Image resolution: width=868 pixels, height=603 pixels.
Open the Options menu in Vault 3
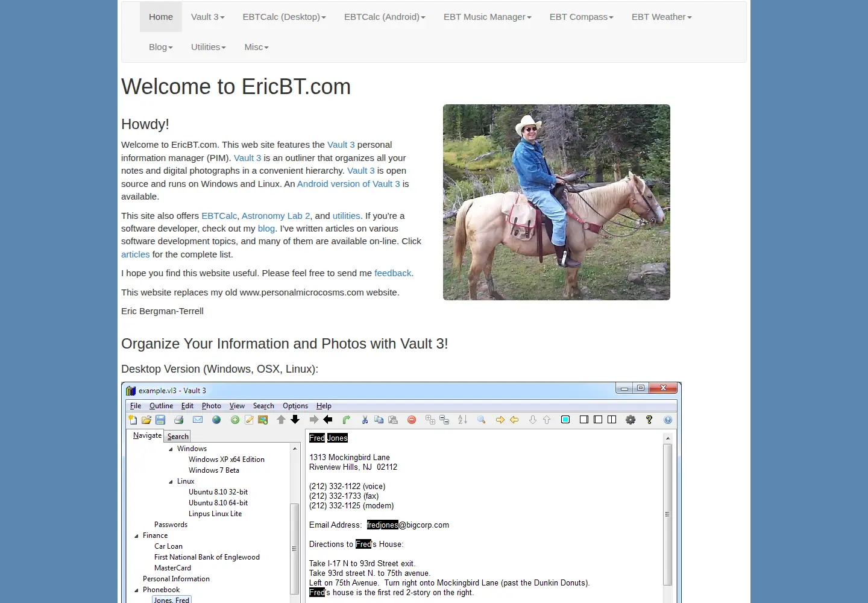295,406
